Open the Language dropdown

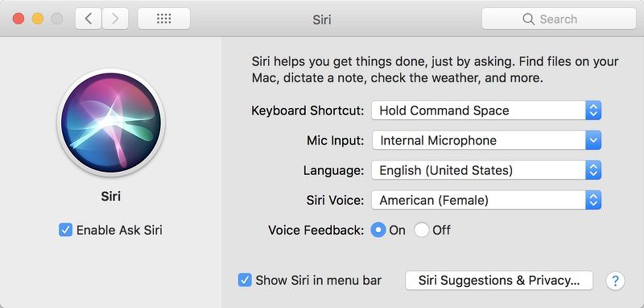pyautogui.click(x=483, y=170)
